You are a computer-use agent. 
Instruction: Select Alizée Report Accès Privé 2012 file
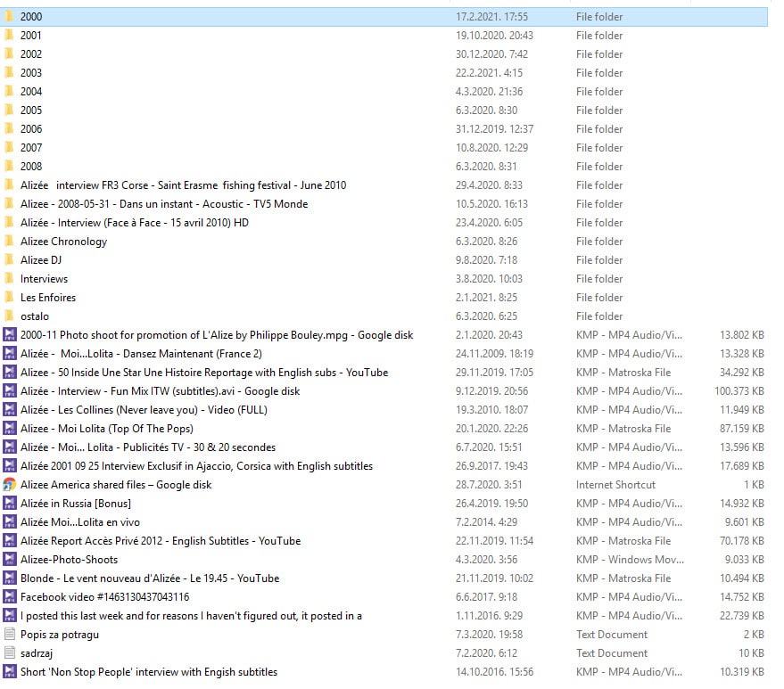(160, 541)
